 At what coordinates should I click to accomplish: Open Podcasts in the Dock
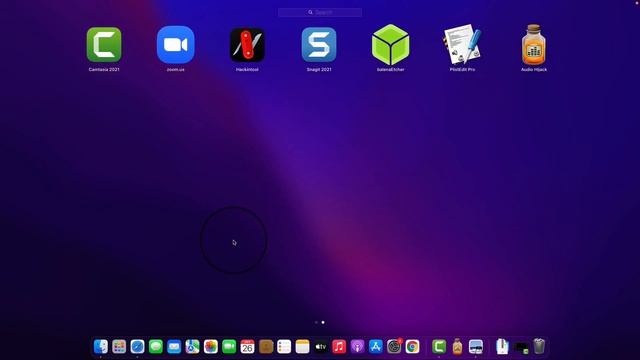358,347
